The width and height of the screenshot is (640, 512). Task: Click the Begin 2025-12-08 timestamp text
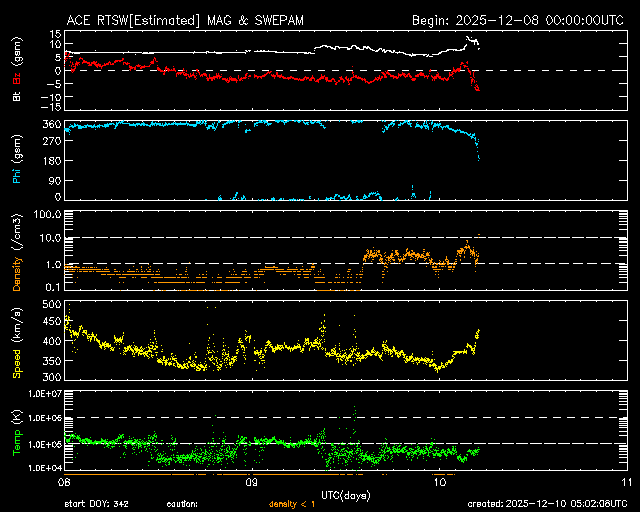pos(518,19)
